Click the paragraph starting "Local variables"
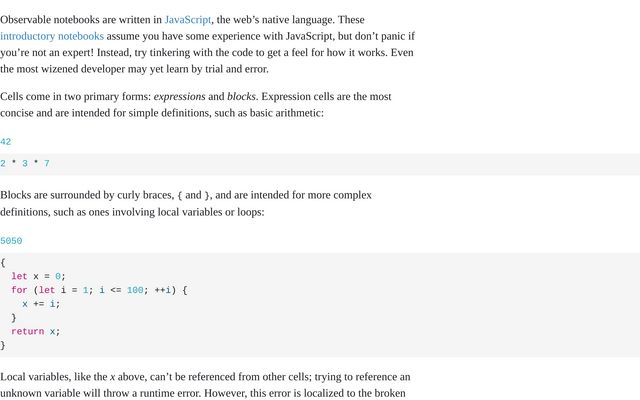This screenshot has width=640, height=400. (205, 385)
